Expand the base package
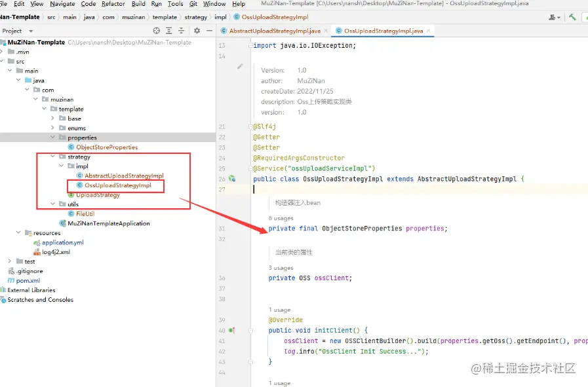Viewport: 588px width, 387px height. pos(52,118)
